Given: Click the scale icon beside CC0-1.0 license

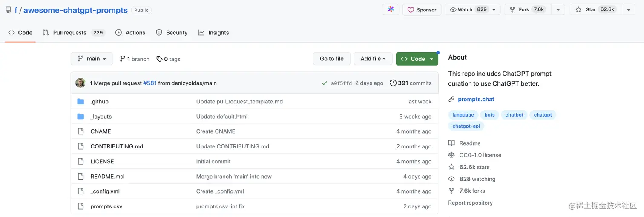Looking at the screenshot, I should click(x=451, y=155).
